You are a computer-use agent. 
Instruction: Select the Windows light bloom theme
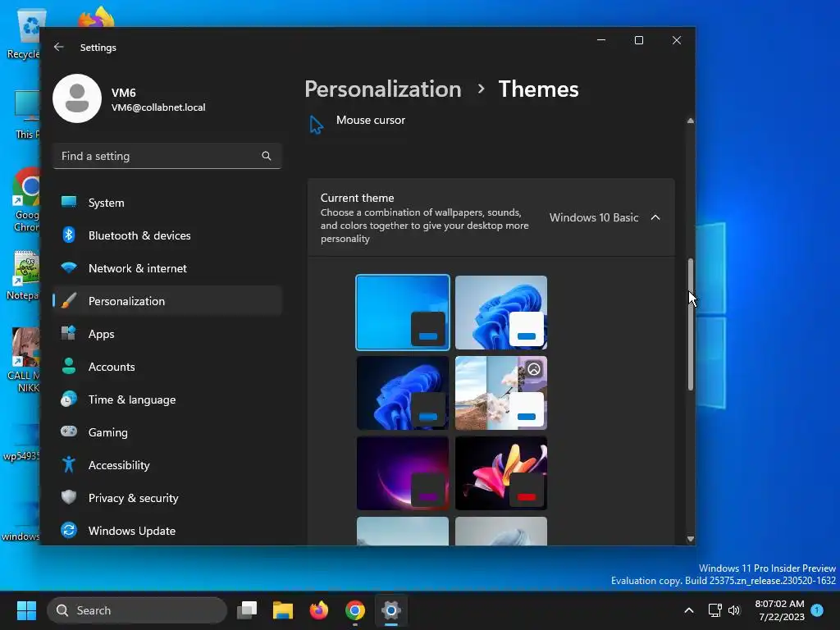point(501,313)
